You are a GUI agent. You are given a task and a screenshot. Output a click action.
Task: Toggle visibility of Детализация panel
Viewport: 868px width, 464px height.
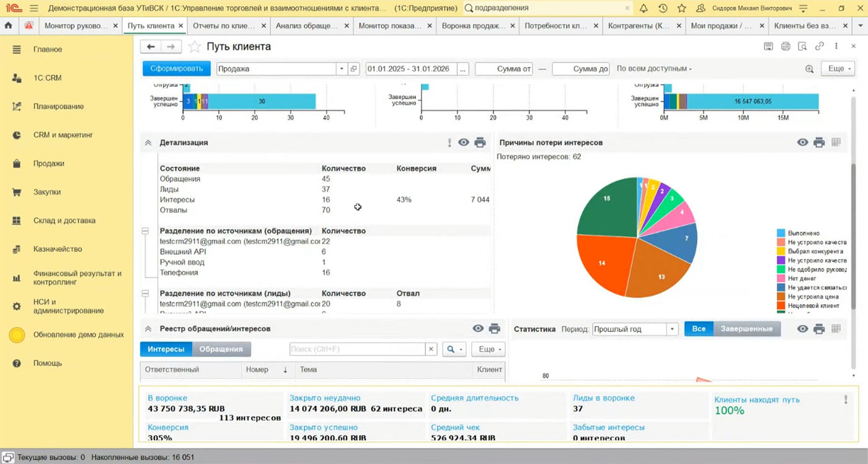(463, 142)
